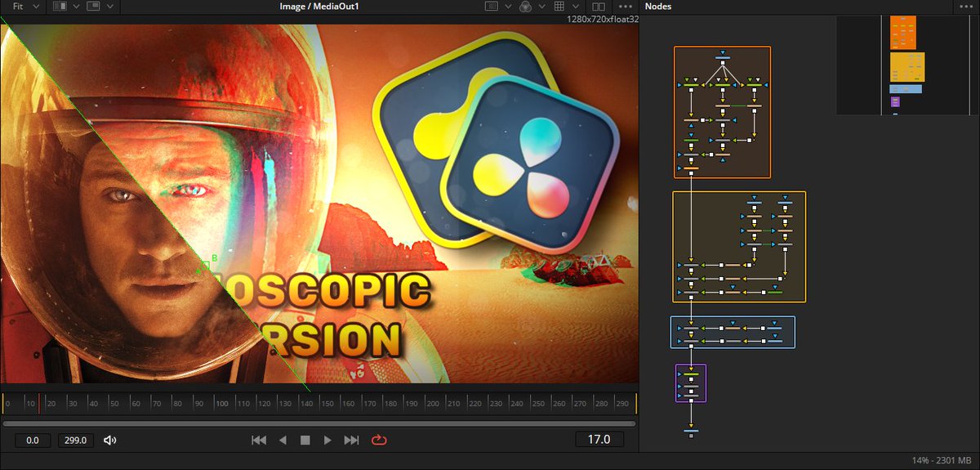Click the 14% - 2301 MB memory status
980x470 pixels.
(x=942, y=462)
